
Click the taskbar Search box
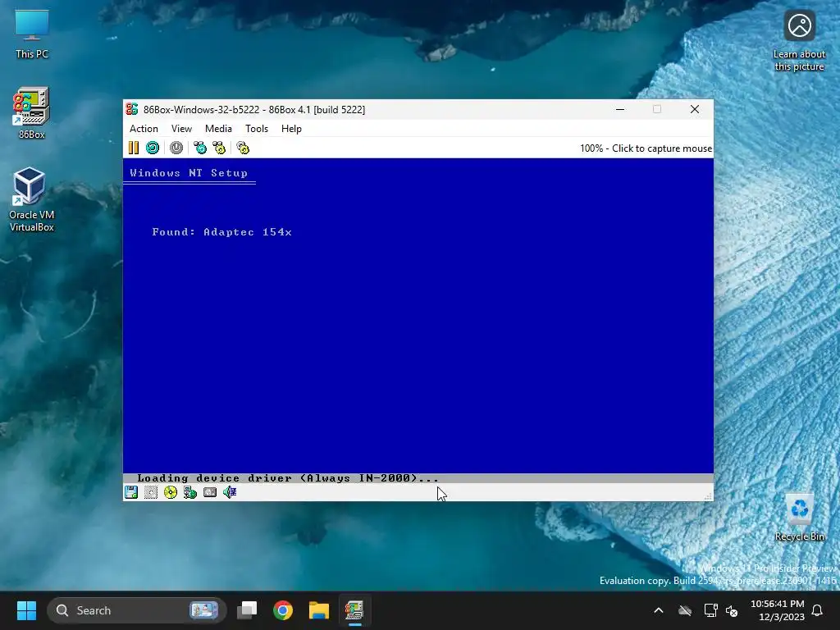[137, 610]
